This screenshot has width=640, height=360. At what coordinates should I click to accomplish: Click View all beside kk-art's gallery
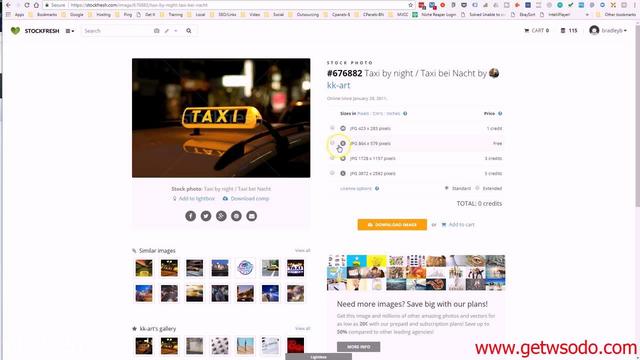coord(302,328)
